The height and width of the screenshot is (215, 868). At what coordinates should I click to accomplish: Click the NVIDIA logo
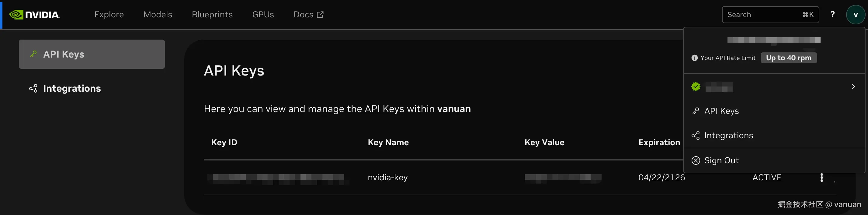pyautogui.click(x=35, y=15)
